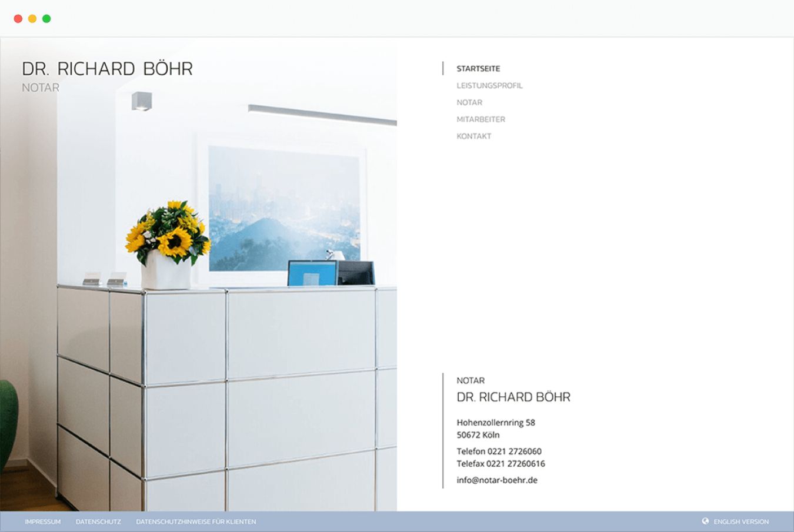Navigate to the Kontakt page
This screenshot has width=794, height=532.
(x=473, y=136)
